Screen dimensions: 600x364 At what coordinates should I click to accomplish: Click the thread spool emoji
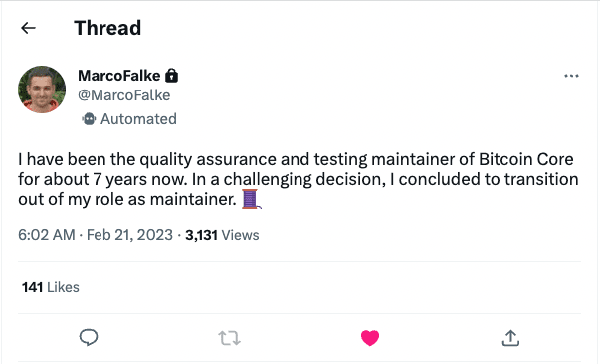[252, 199]
